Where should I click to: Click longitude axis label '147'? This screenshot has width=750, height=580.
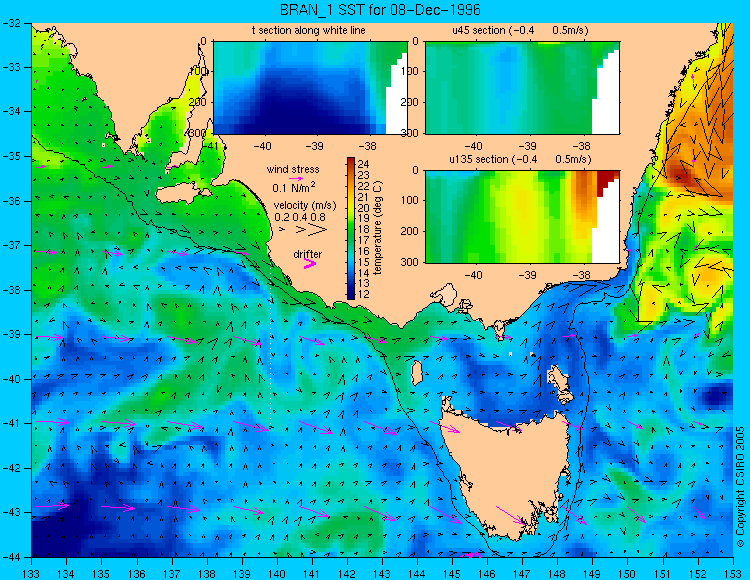[x=522, y=573]
